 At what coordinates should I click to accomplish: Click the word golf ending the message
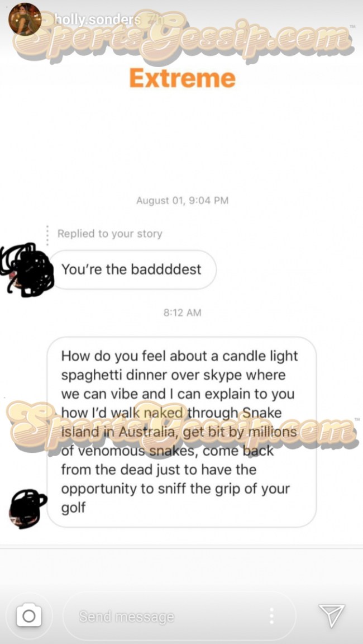coord(73,508)
